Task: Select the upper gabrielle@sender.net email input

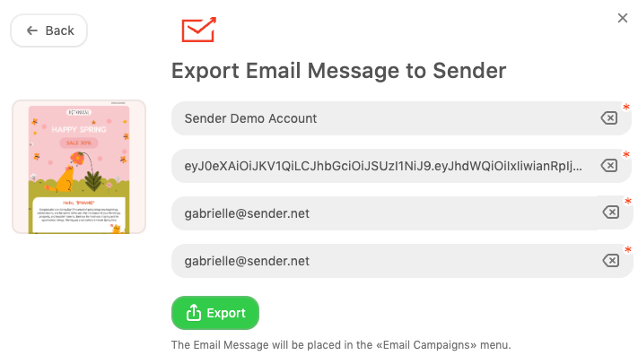Action: coord(377,213)
